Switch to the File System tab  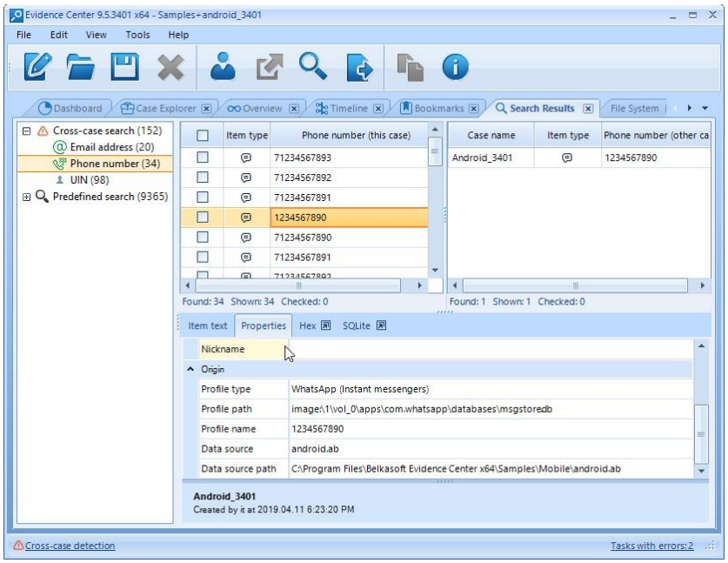tap(634, 108)
